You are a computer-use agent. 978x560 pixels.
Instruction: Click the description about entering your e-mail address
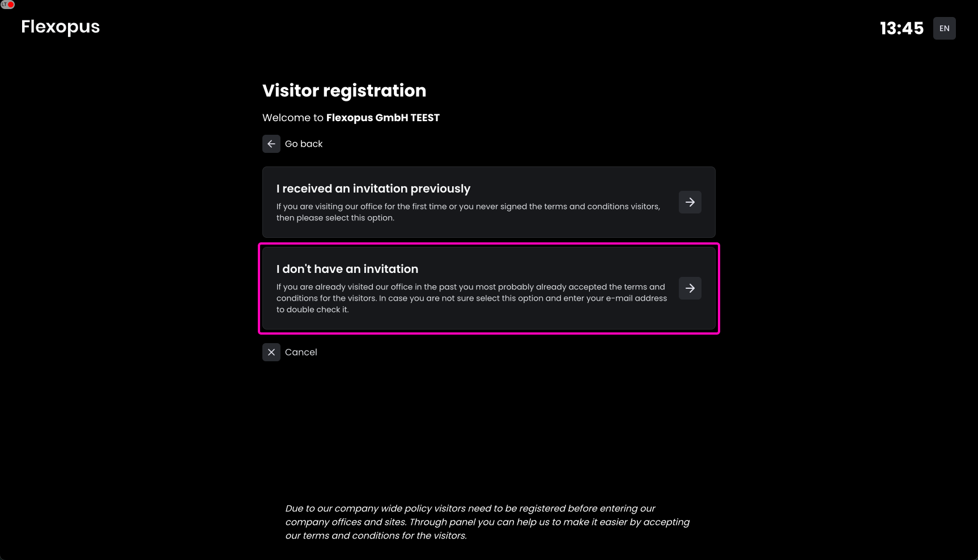(471, 298)
